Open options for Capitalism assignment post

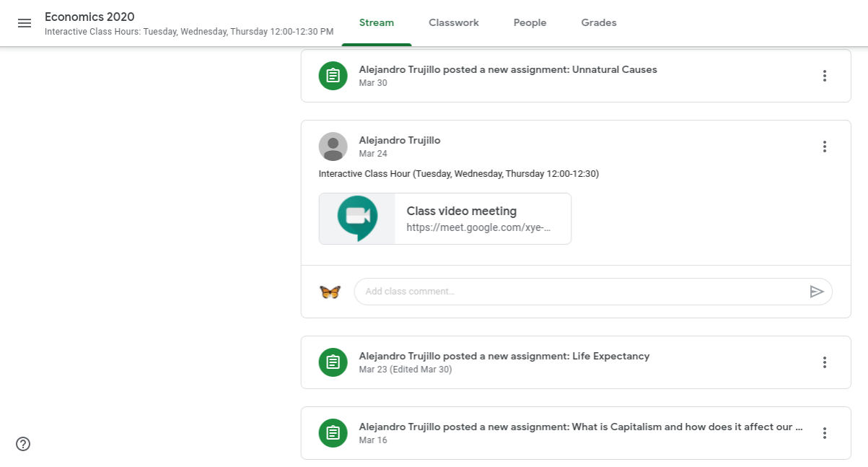pyautogui.click(x=824, y=433)
